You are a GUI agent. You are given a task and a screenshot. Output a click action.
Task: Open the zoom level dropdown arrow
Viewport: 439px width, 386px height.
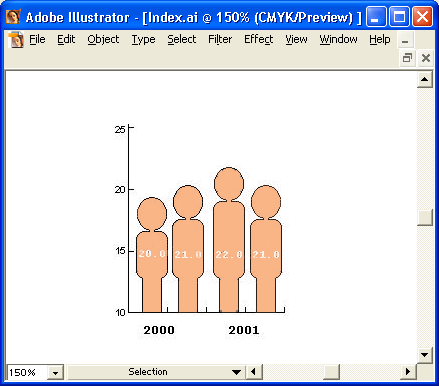coord(55,373)
